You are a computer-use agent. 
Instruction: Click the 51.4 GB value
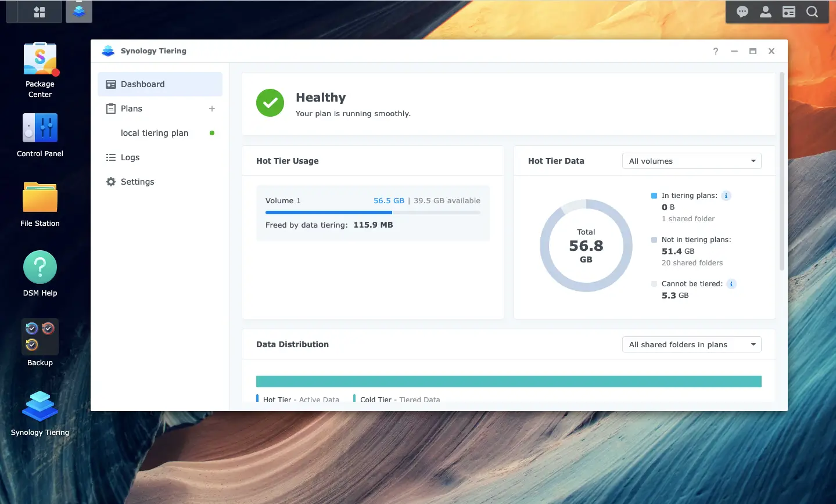click(678, 251)
